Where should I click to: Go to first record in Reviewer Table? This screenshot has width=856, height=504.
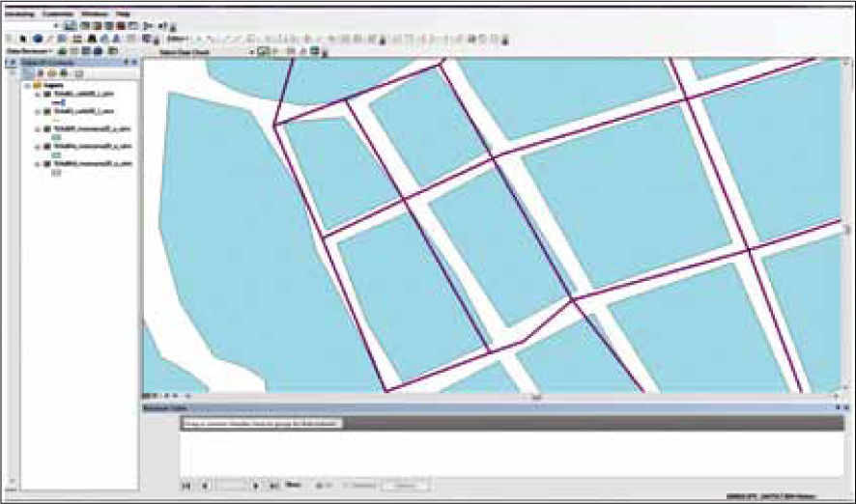tap(186, 484)
